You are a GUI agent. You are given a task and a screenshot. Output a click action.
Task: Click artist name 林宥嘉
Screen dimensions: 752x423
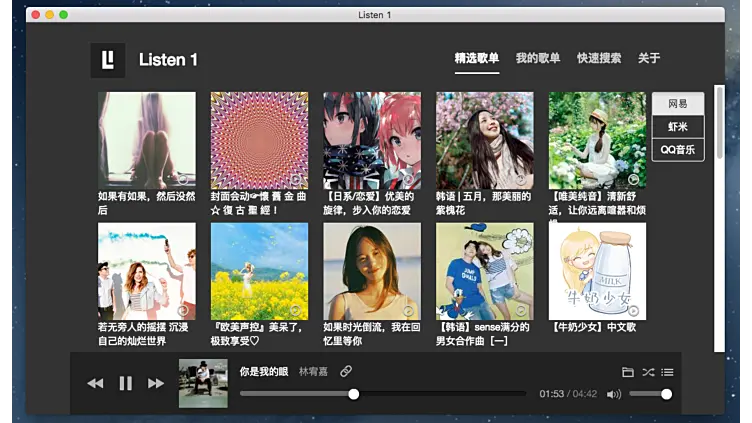coord(313,371)
